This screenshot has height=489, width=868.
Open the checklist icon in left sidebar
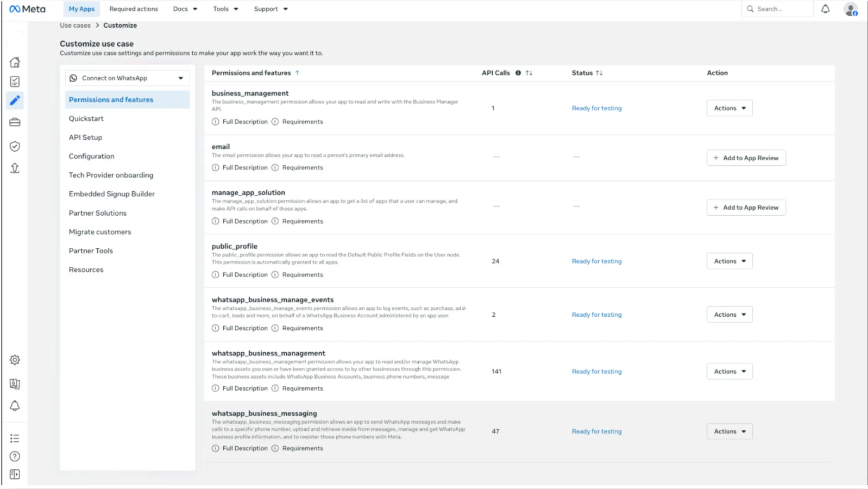point(15,81)
